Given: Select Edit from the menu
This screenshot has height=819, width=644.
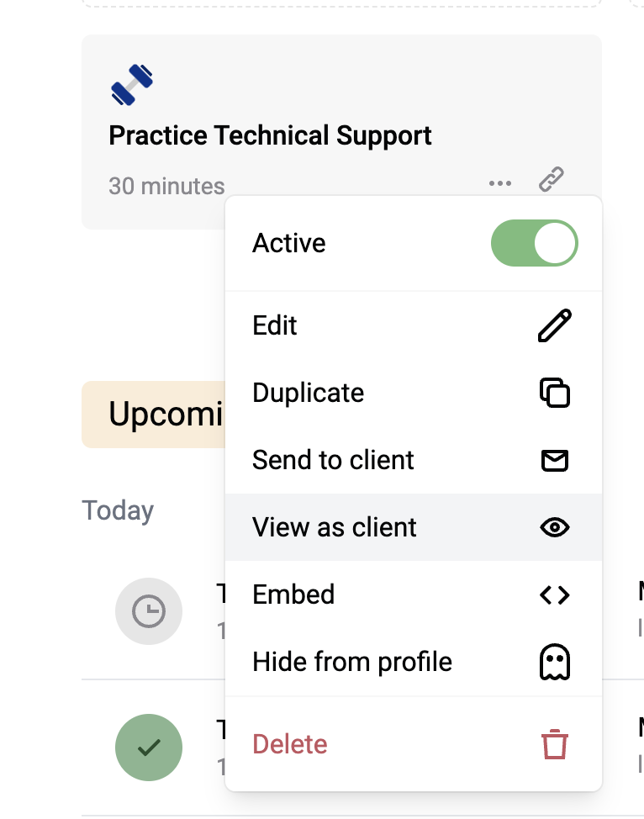Looking at the screenshot, I should (414, 325).
